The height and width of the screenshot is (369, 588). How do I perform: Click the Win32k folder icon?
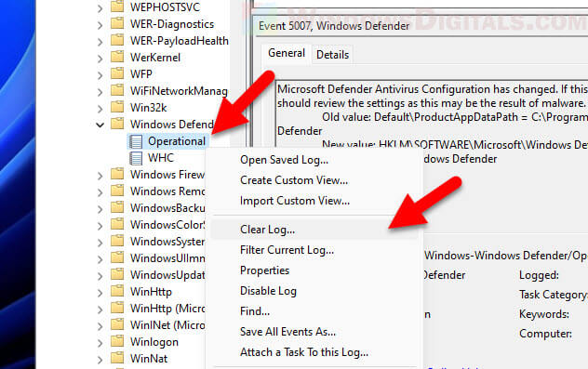click(x=117, y=107)
